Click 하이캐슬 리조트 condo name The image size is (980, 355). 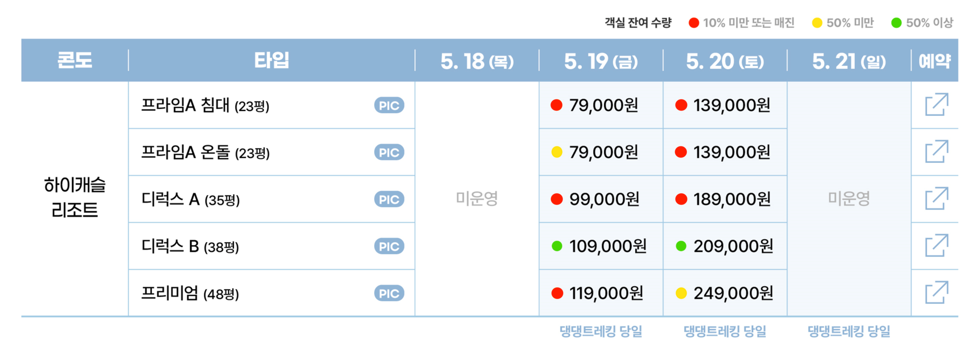75,197
